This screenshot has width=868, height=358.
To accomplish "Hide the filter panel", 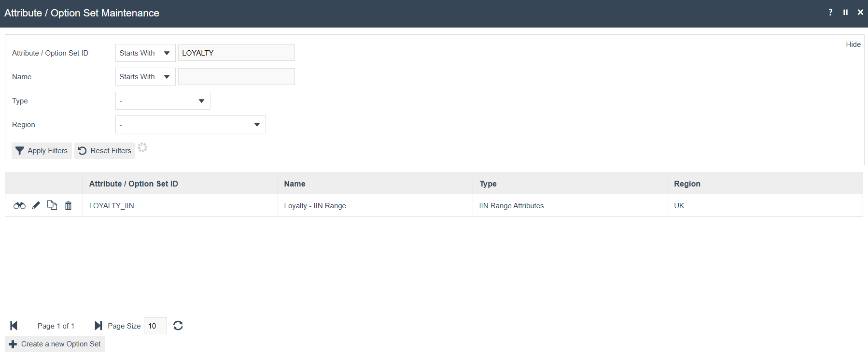I will coord(853,44).
